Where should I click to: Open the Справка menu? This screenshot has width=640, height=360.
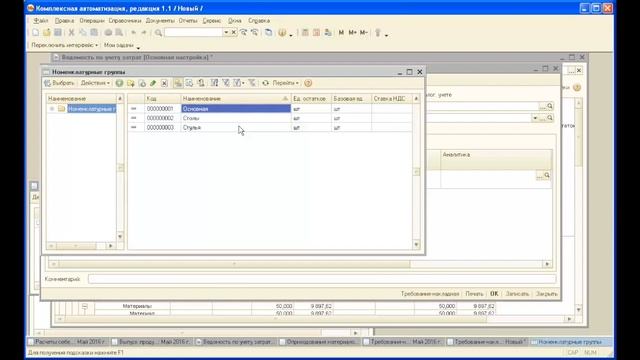(259, 20)
